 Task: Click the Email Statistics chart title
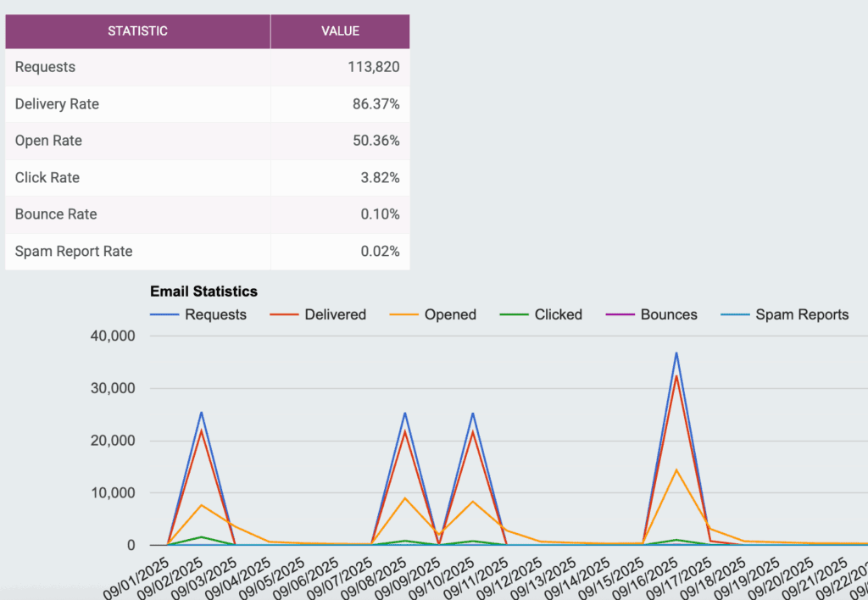pos(203,292)
